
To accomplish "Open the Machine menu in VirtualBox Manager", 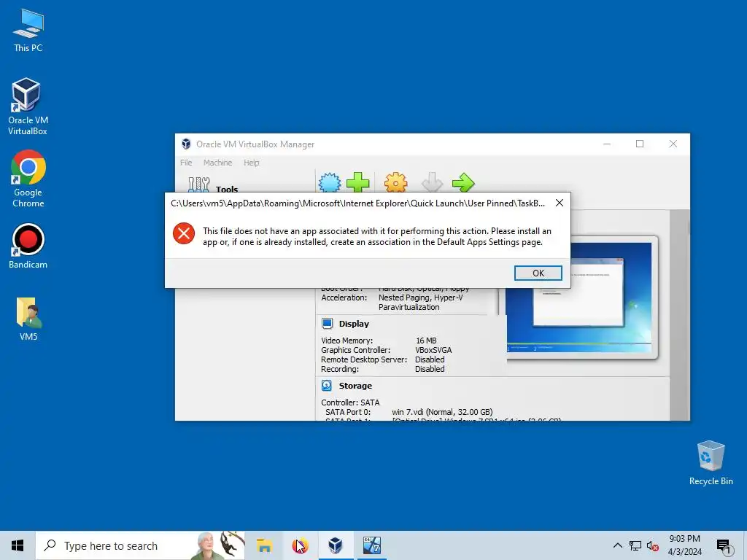I will point(217,163).
